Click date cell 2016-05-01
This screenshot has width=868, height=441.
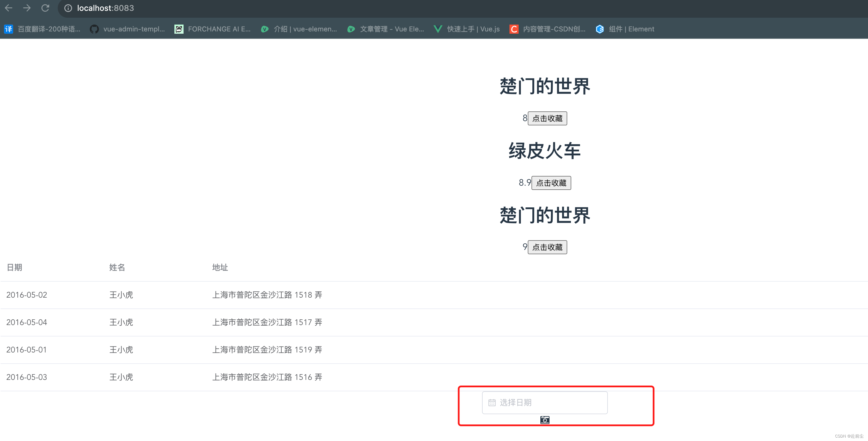[x=27, y=350]
